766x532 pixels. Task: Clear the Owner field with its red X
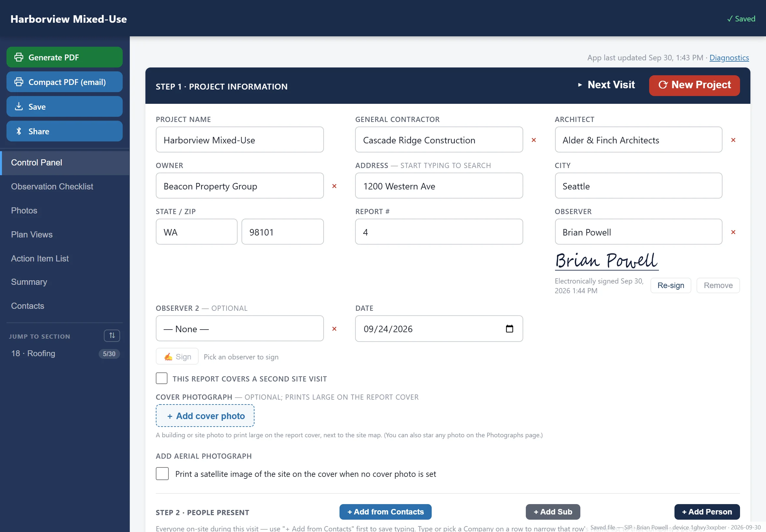point(334,186)
